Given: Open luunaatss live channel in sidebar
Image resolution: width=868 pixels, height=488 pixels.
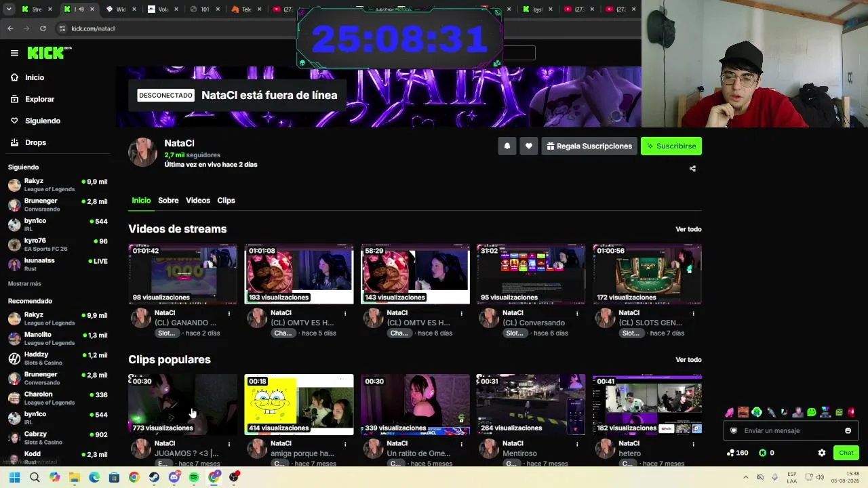Looking at the screenshot, I should [58, 264].
